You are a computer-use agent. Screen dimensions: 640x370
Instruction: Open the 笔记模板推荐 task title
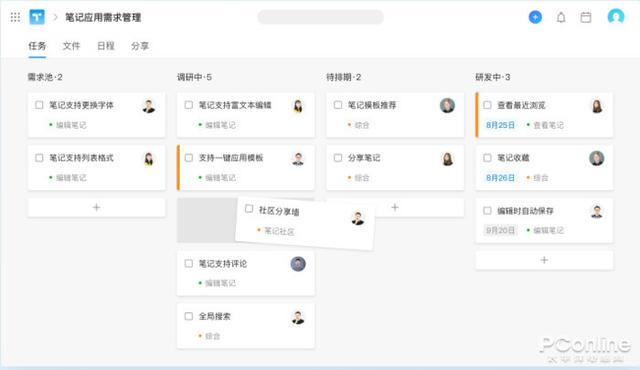pyautogui.click(x=372, y=105)
